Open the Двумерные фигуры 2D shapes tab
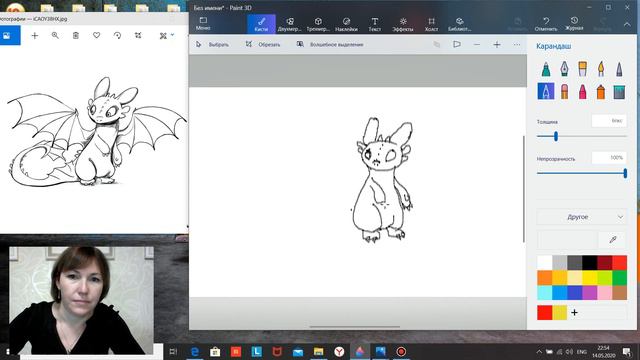Viewport: 640px width, 360px height. click(x=289, y=24)
